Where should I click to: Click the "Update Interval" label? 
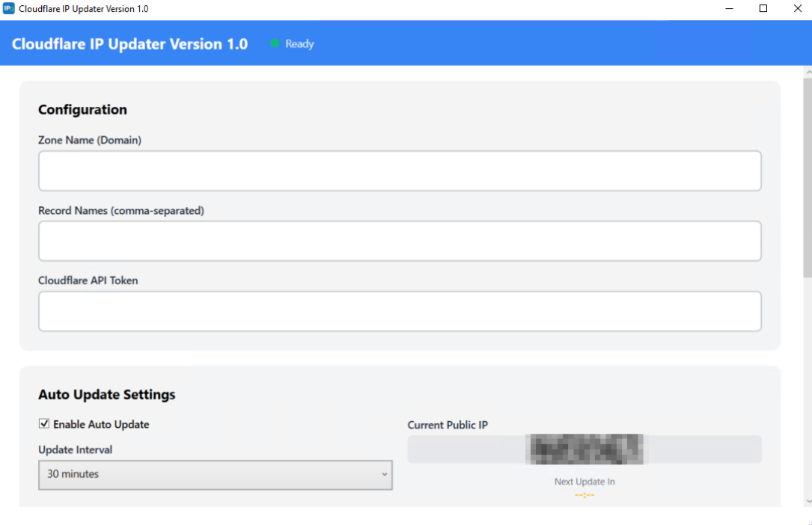click(75, 449)
